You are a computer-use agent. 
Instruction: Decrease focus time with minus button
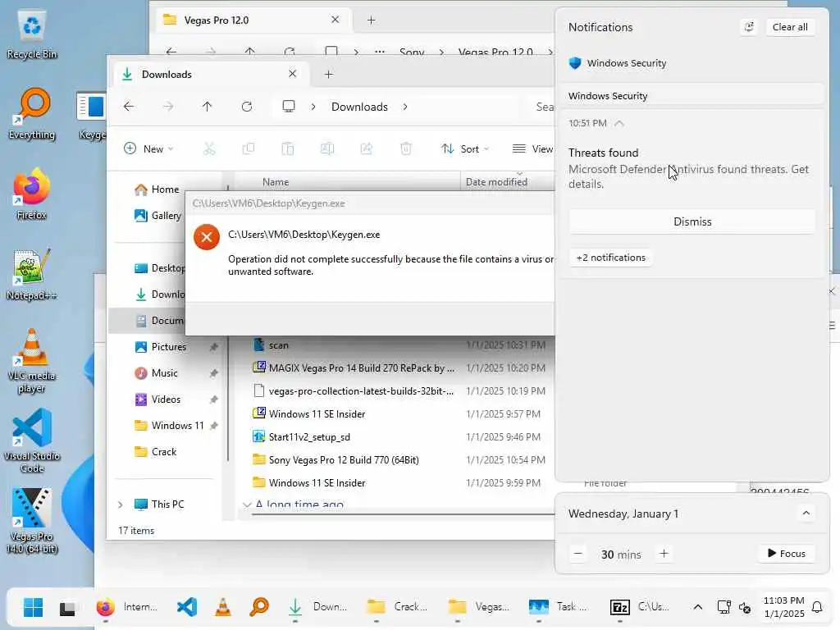pyautogui.click(x=577, y=554)
